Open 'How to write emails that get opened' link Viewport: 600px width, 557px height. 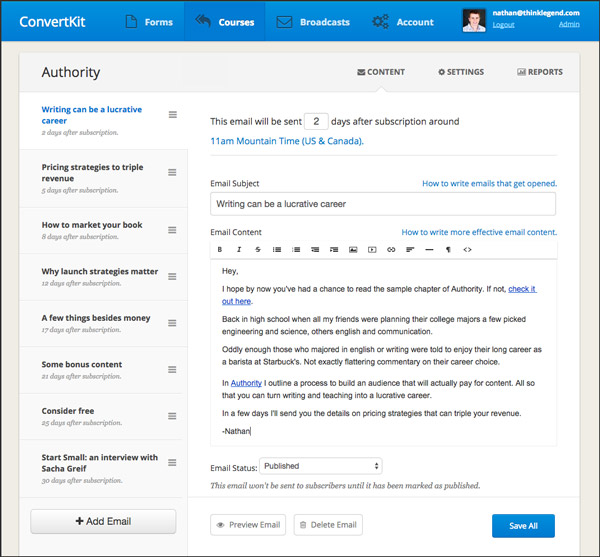click(489, 184)
